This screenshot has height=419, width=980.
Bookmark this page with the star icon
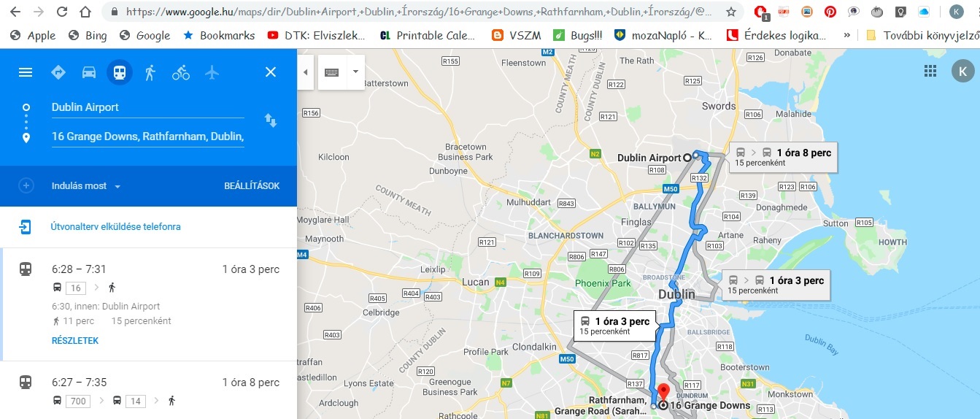point(731,12)
